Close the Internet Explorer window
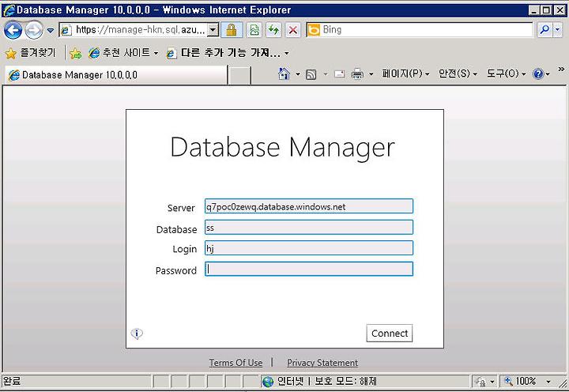 tap(560, 10)
